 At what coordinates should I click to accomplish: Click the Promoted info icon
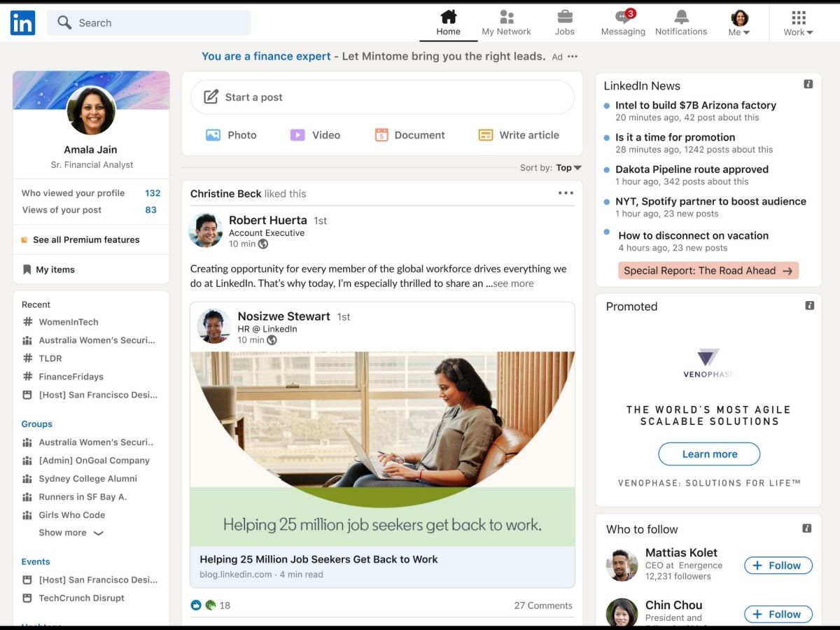(x=810, y=306)
